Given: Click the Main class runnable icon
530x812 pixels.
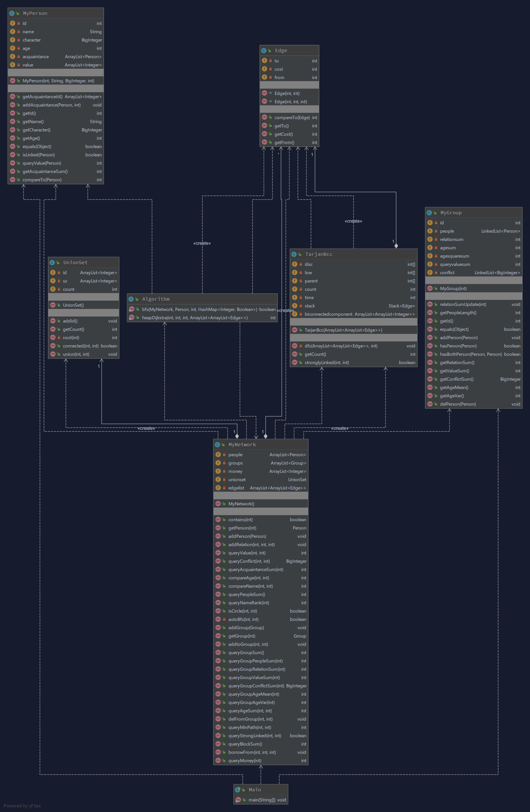Looking at the screenshot, I should 238,790.
